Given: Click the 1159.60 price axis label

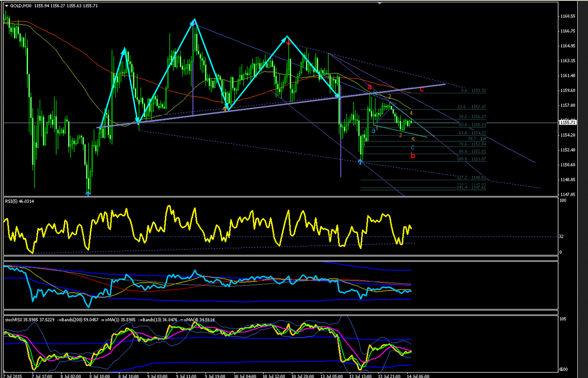Looking at the screenshot, I should point(568,91).
